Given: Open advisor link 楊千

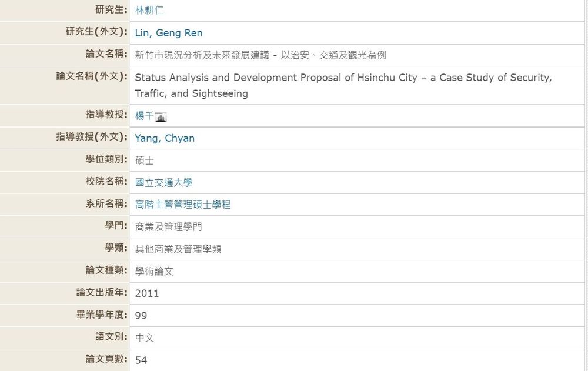Looking at the screenshot, I should 145,116.
